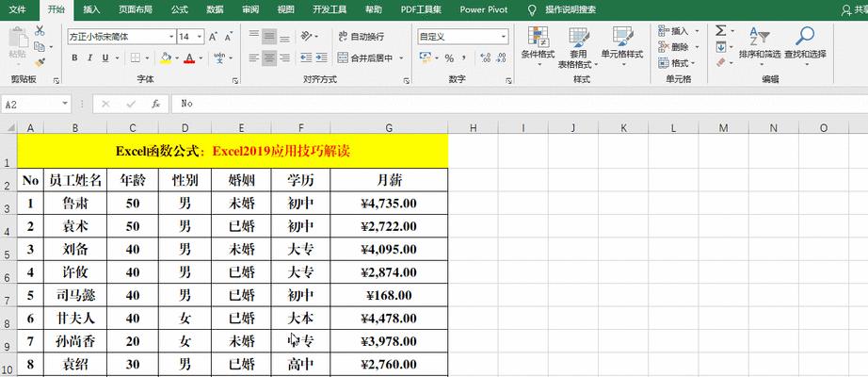Viewport: 868px width, 377px height.
Task: Click 格式 cells button
Action: click(679, 63)
